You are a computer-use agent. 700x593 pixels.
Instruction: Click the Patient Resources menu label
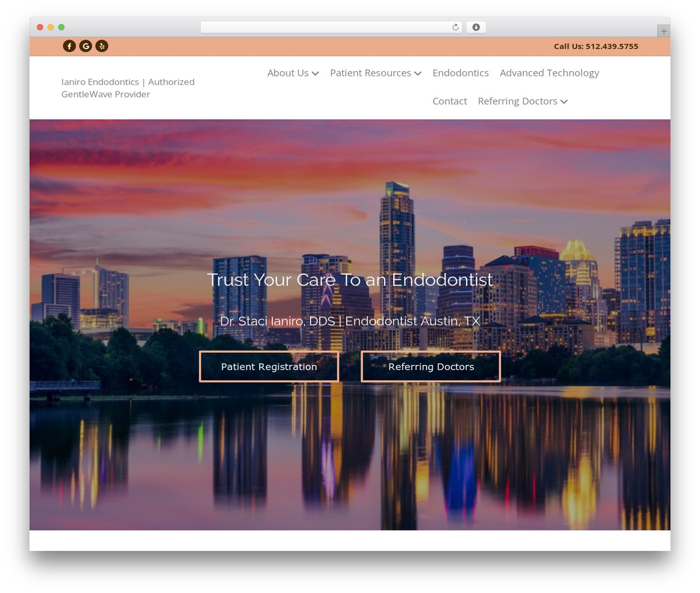371,73
